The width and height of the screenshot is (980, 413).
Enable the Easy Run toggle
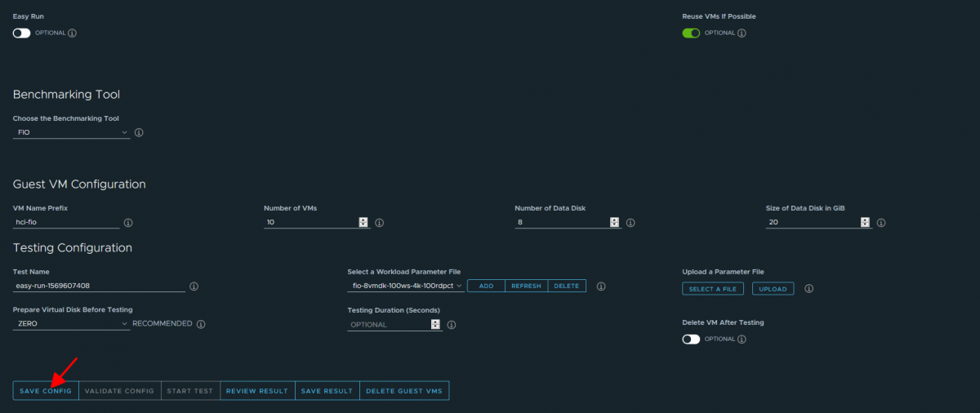pos(22,33)
